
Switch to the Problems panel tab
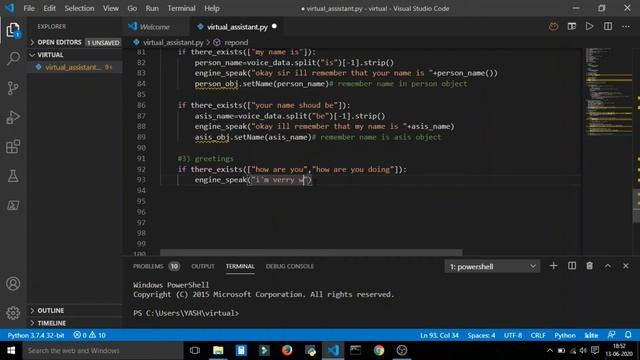[x=156, y=266]
